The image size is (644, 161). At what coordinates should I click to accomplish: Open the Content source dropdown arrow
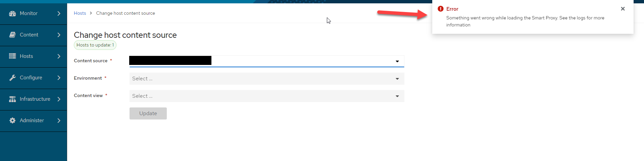click(x=397, y=61)
